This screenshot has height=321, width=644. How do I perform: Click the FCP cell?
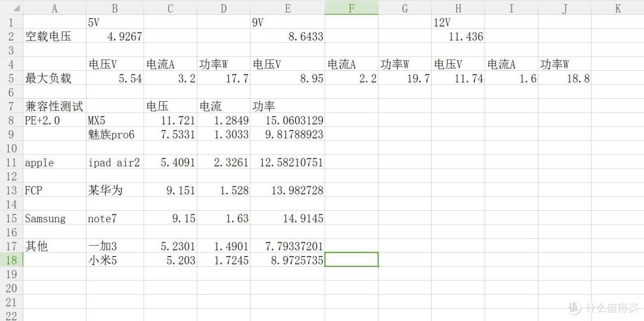pyautogui.click(x=55, y=190)
